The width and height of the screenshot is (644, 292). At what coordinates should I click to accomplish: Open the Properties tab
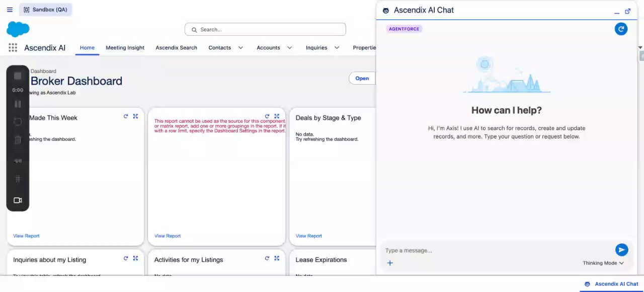coord(364,48)
